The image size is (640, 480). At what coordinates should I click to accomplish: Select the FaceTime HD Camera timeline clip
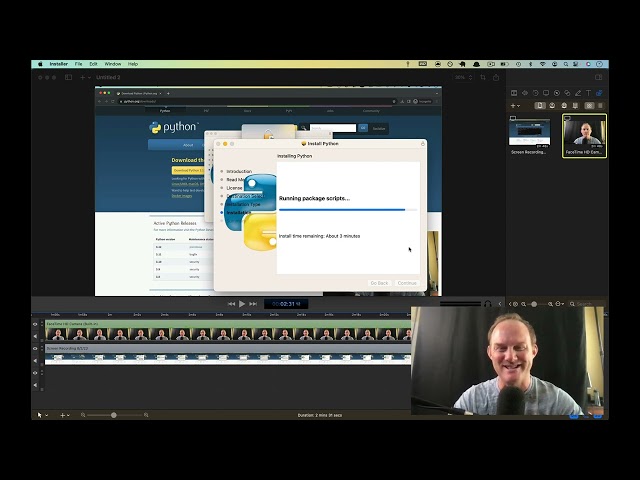228,331
